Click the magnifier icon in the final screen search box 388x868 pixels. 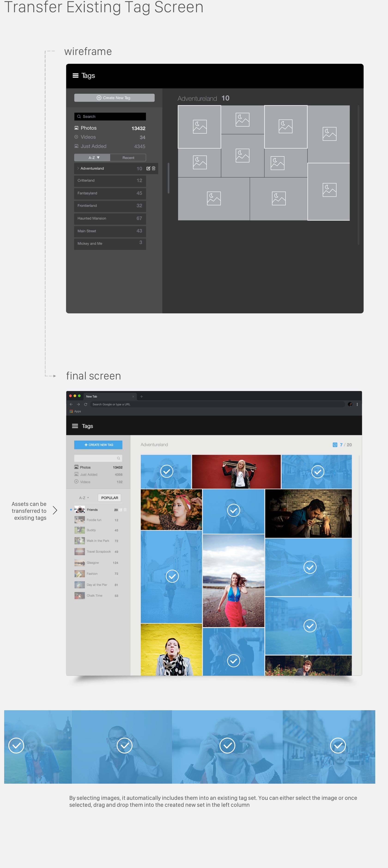click(x=118, y=458)
